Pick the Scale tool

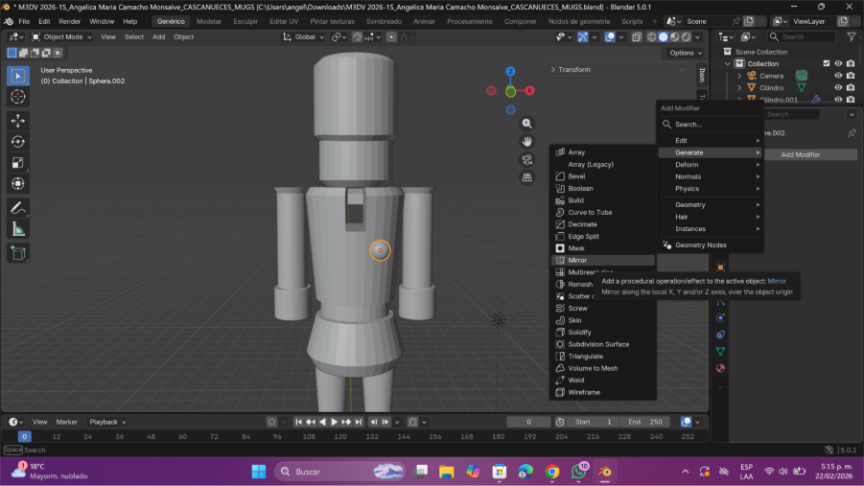tap(18, 162)
